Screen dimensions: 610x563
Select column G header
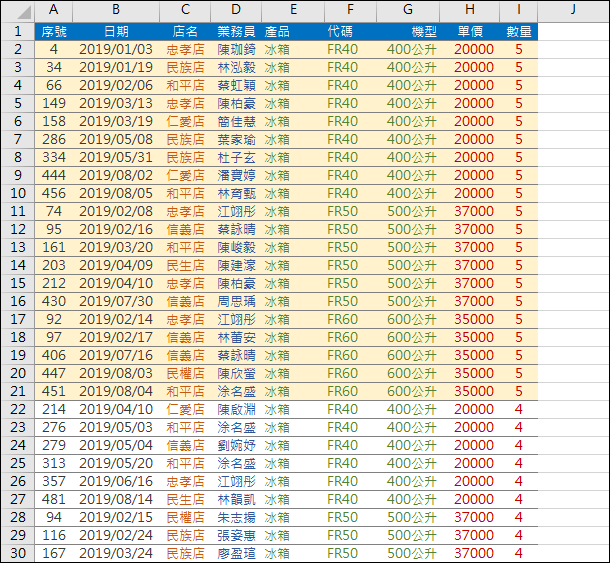click(x=408, y=10)
